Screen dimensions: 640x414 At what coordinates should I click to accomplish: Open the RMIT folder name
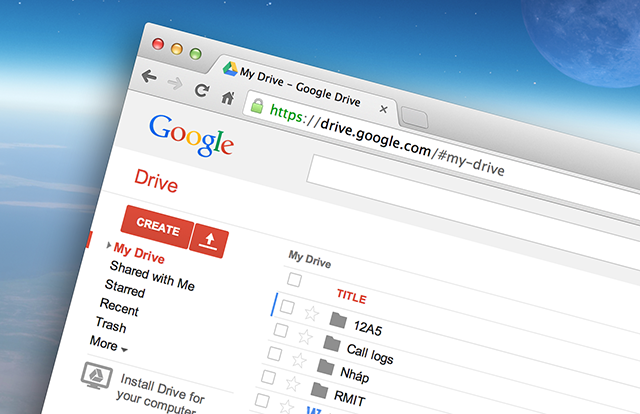tap(349, 398)
